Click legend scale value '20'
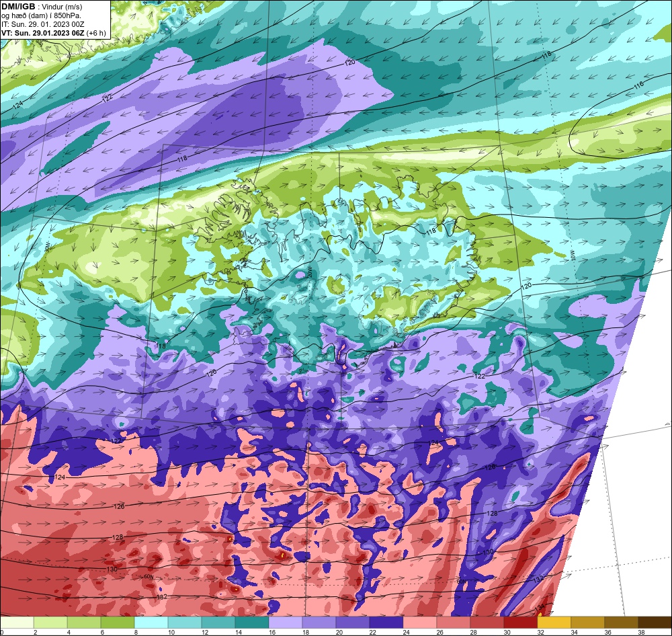Image resolution: width=672 pixels, height=636 pixels. [339, 632]
